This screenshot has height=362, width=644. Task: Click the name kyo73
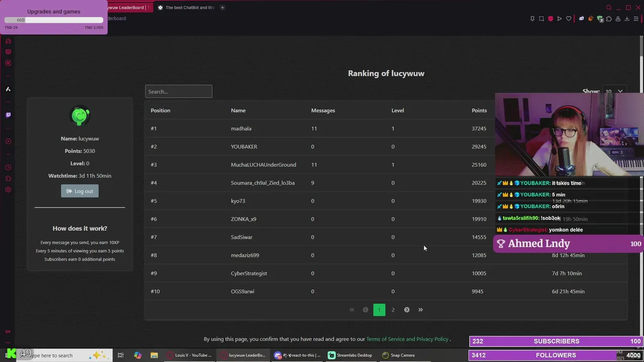click(x=238, y=201)
